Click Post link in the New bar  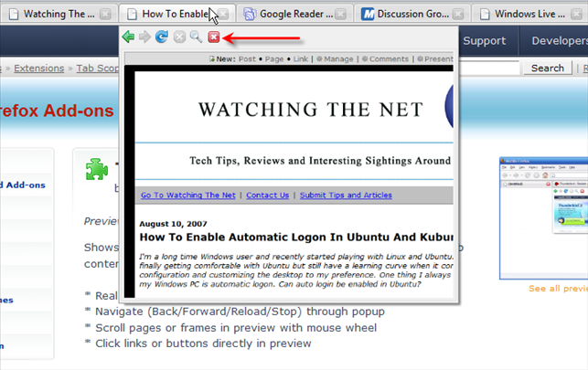coord(247,58)
